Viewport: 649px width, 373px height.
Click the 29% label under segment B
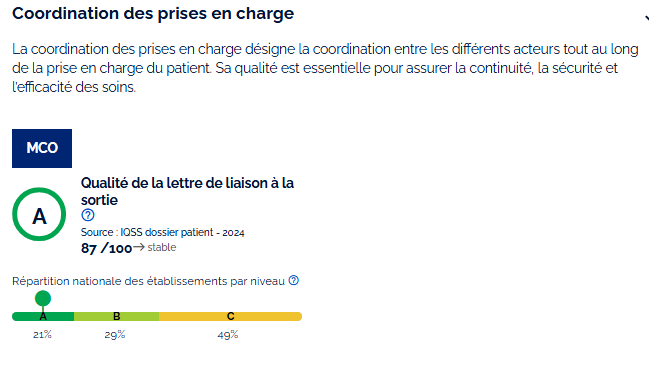tap(115, 334)
